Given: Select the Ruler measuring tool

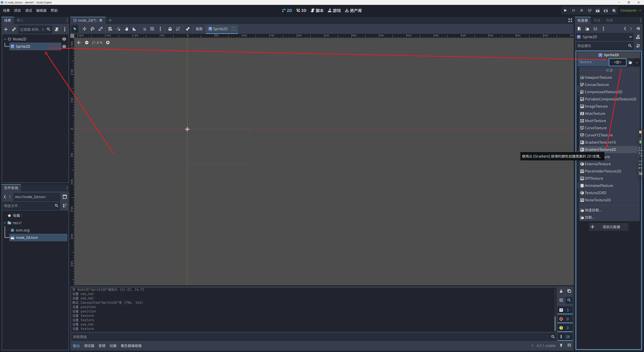Looking at the screenshot, I should 134,29.
